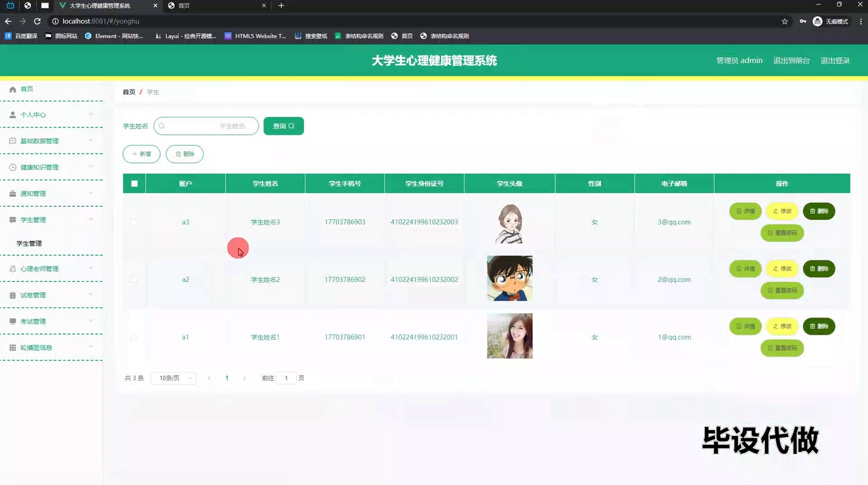Viewport: 868px width, 485px height.
Task: Click the document icon beside 试卷管理
Action: point(13,295)
